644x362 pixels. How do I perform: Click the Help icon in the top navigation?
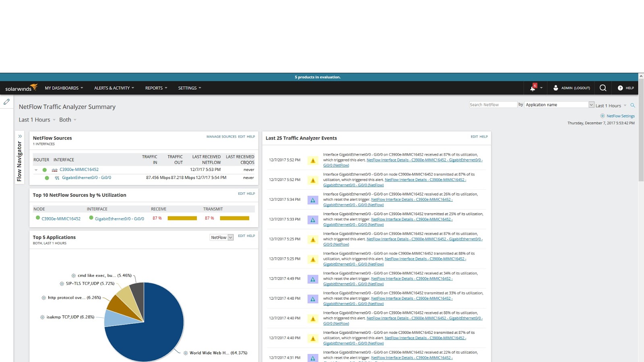point(620,88)
